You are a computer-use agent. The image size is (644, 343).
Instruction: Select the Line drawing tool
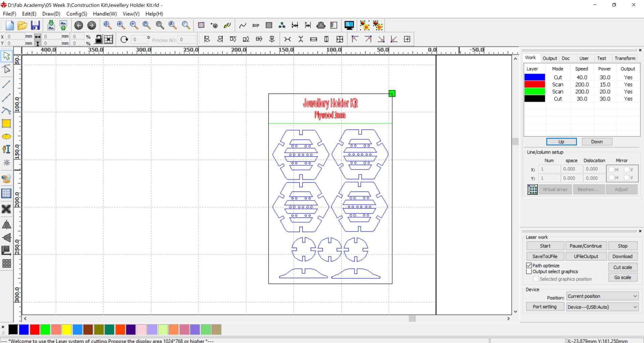tap(6, 84)
